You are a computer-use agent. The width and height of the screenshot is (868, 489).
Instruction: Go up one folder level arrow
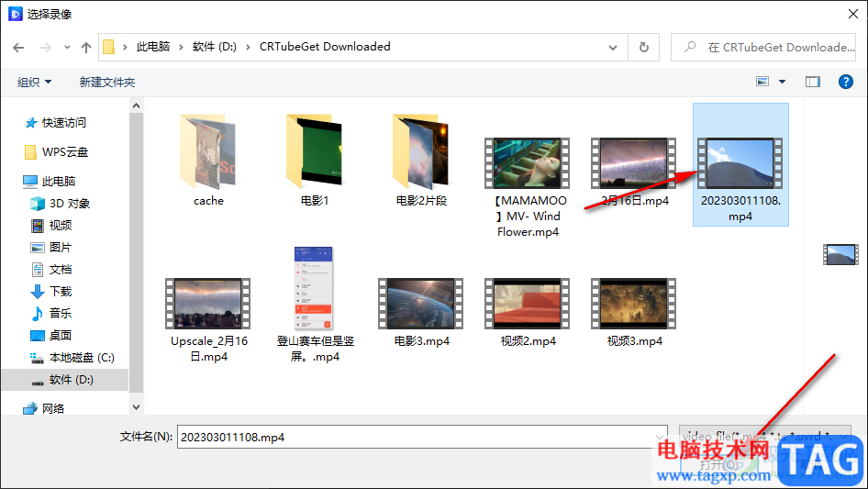[86, 48]
